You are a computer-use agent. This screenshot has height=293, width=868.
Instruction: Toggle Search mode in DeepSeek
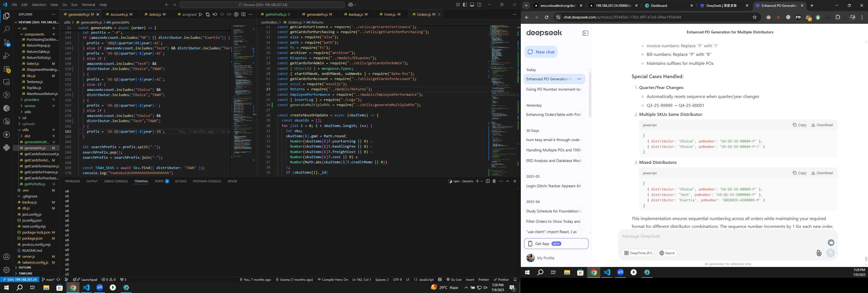pos(667,253)
